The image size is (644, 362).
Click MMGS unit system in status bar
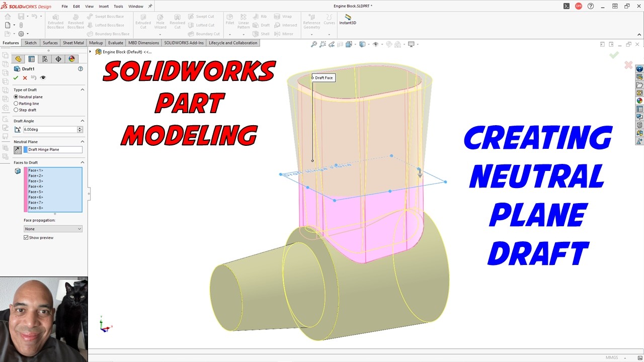612,357
